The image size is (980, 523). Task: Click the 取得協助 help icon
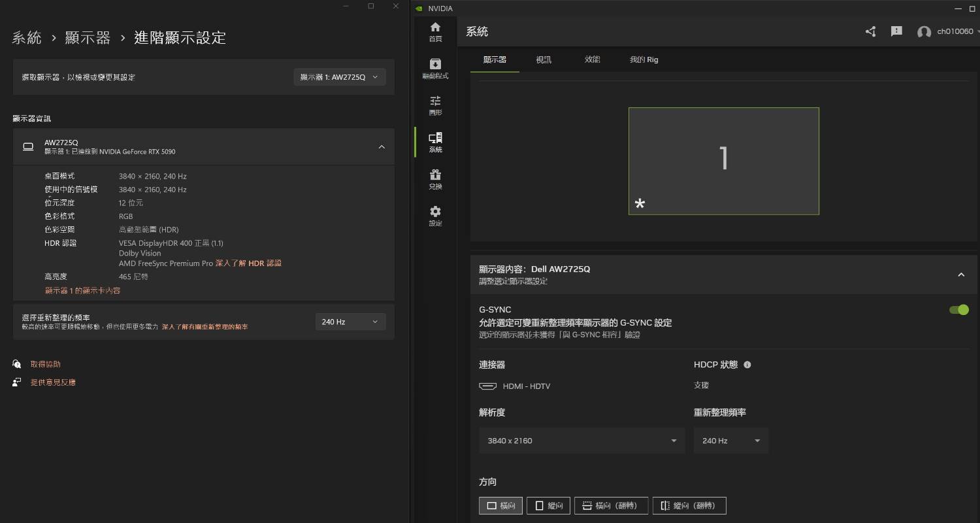point(17,364)
